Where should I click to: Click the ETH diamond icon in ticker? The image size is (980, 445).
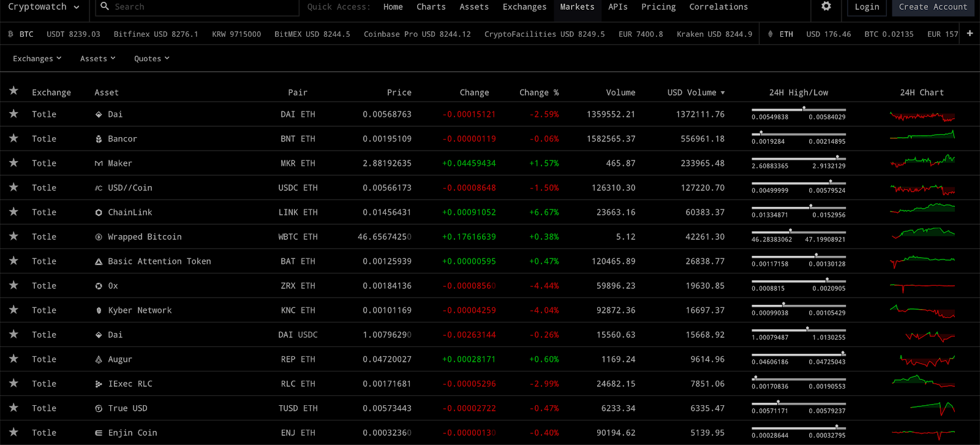pos(771,34)
